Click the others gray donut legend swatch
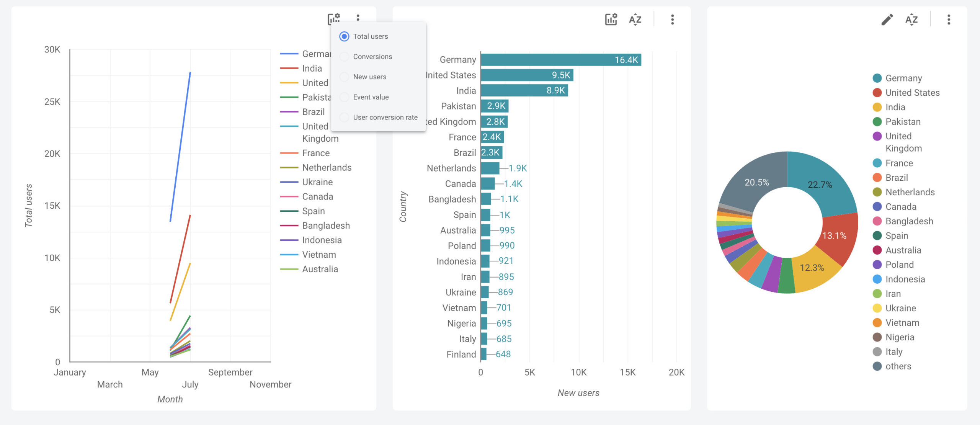 pyautogui.click(x=877, y=366)
